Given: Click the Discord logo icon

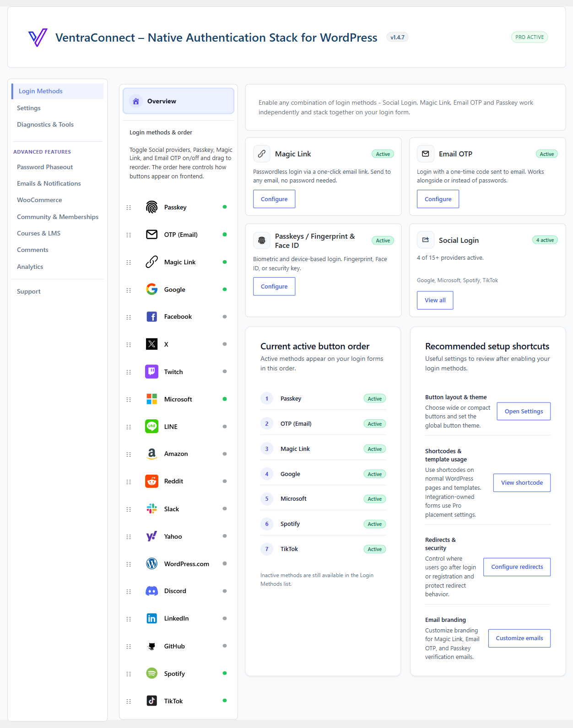Looking at the screenshot, I should click(151, 591).
